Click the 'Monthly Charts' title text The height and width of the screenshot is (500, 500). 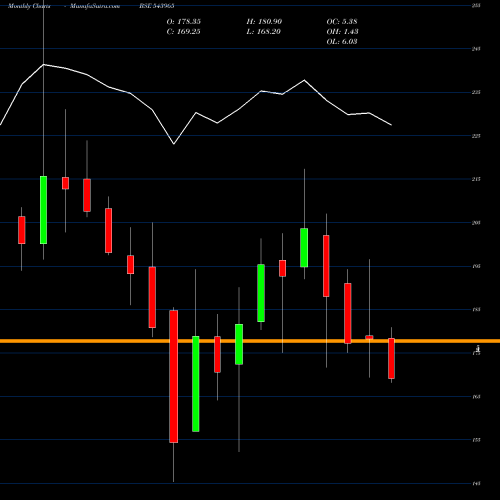coord(29,6)
